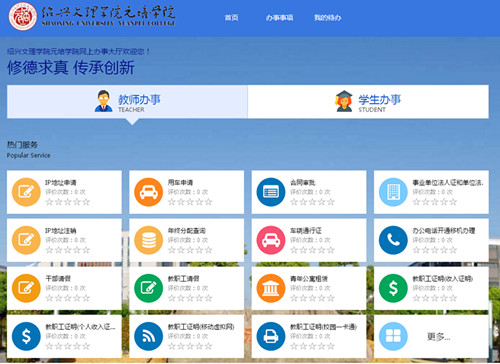Open the 青年公寓租赁 bank building icon
This screenshot has height=364, width=500.
pos(271,288)
